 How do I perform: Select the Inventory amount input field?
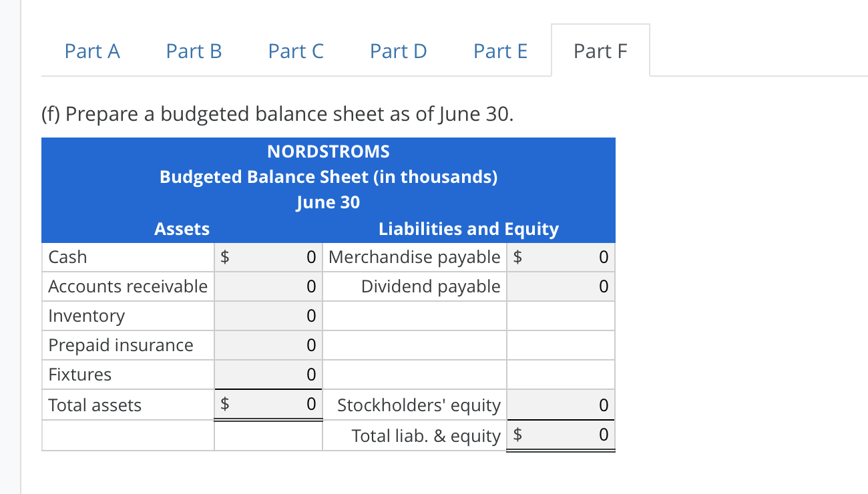click(268, 316)
